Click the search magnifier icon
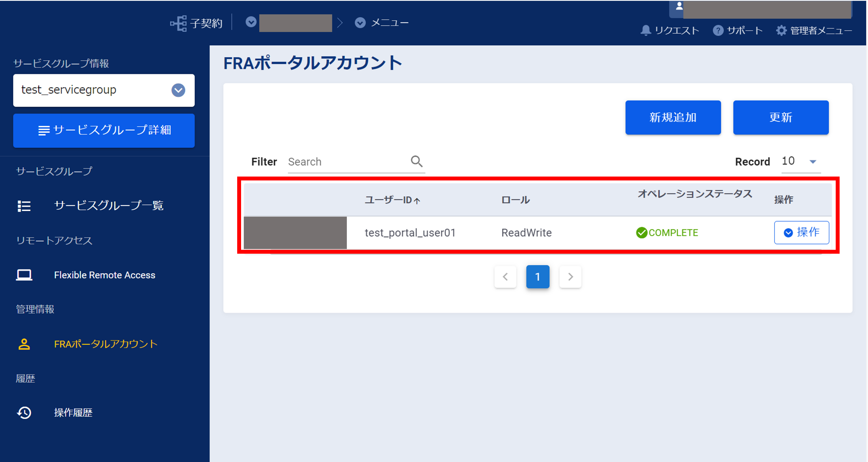Image resolution: width=868 pixels, height=462 pixels. coord(416,162)
